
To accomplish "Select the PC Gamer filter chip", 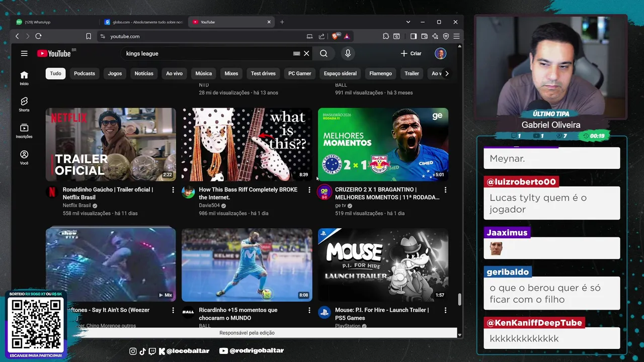I will coord(300,73).
